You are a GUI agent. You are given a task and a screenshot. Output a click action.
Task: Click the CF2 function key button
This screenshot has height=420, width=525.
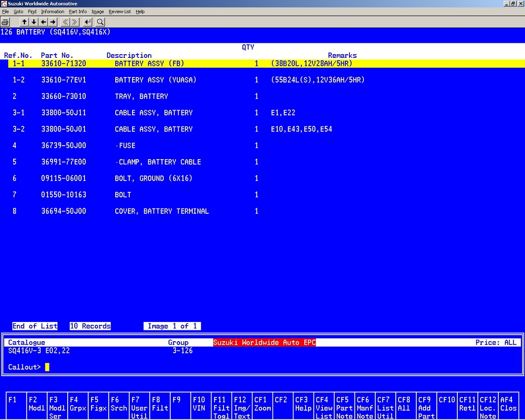pos(283,406)
